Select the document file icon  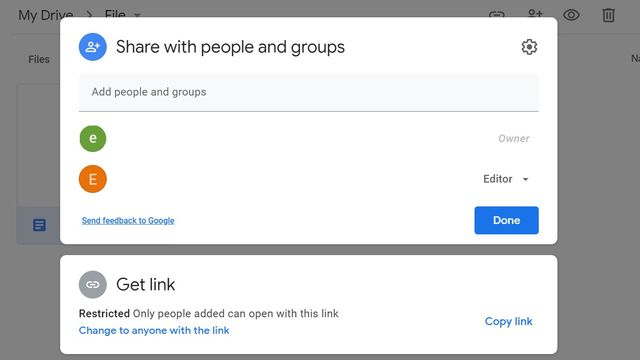coord(39,225)
